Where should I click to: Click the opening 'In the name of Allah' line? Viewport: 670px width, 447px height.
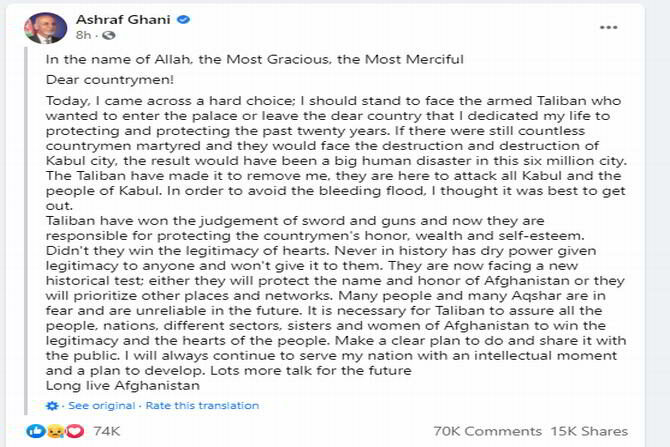[x=255, y=59]
